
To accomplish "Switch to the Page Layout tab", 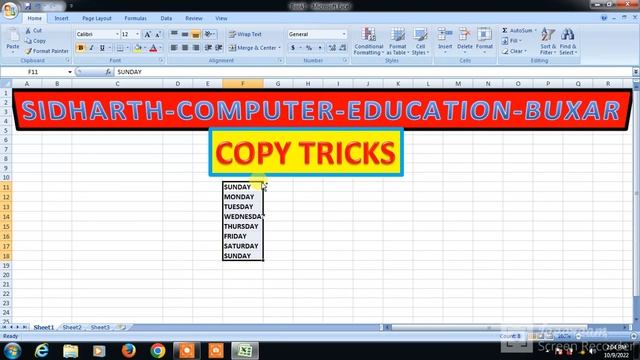I will [97, 18].
